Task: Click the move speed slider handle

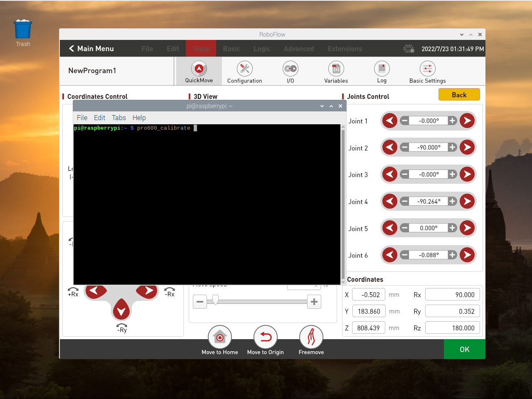Action: (x=215, y=300)
